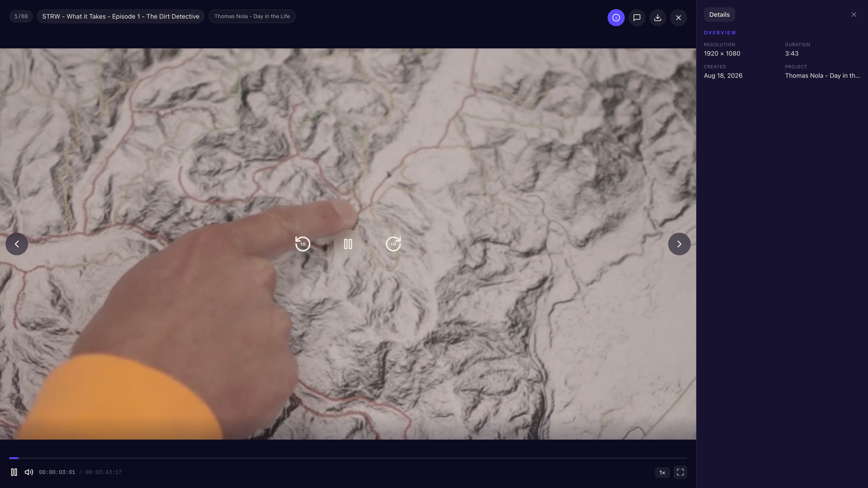Click the 1920 × 1080 resolution value
868x488 pixels.
point(722,54)
